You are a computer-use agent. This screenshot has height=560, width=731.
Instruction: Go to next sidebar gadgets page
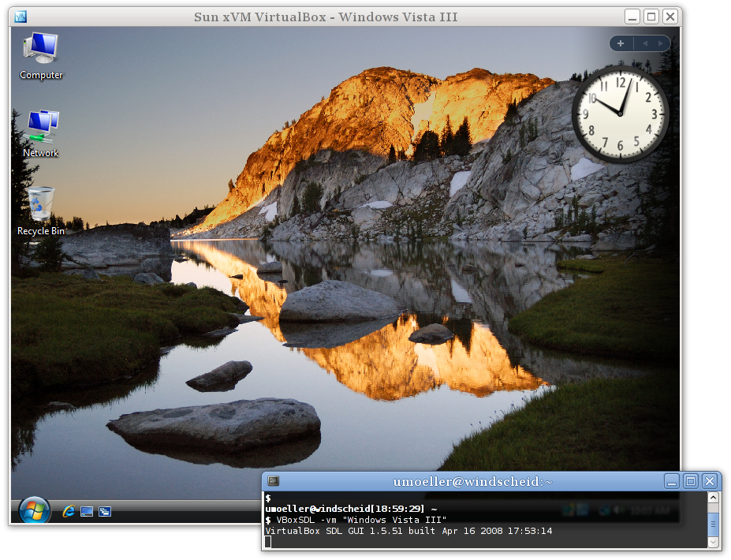[661, 43]
